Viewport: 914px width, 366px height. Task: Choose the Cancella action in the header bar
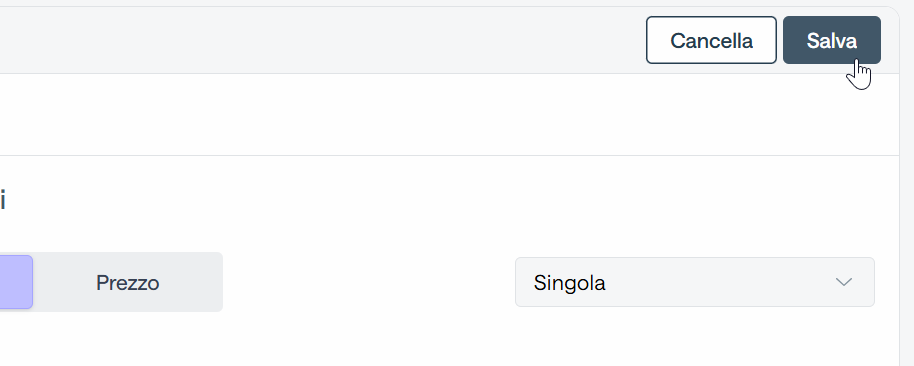pyautogui.click(x=711, y=40)
